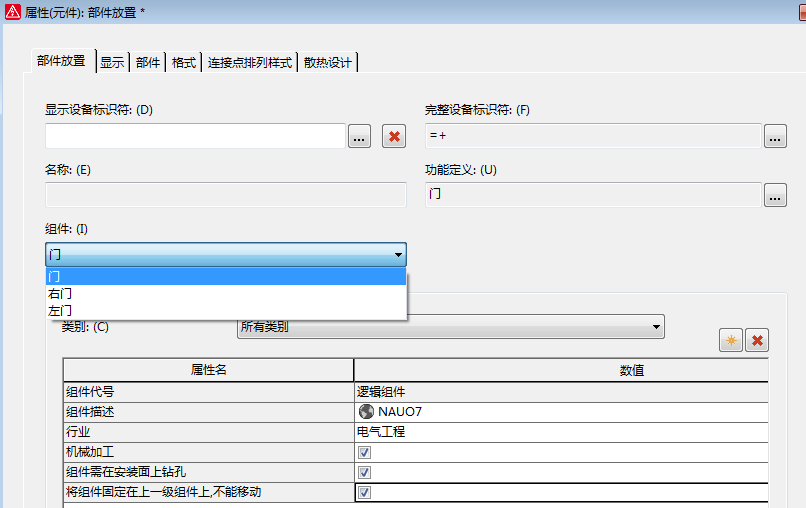Uncheck 组件需在安装面上钻孔 checkbox
The height and width of the screenshot is (508, 806).
click(x=364, y=472)
